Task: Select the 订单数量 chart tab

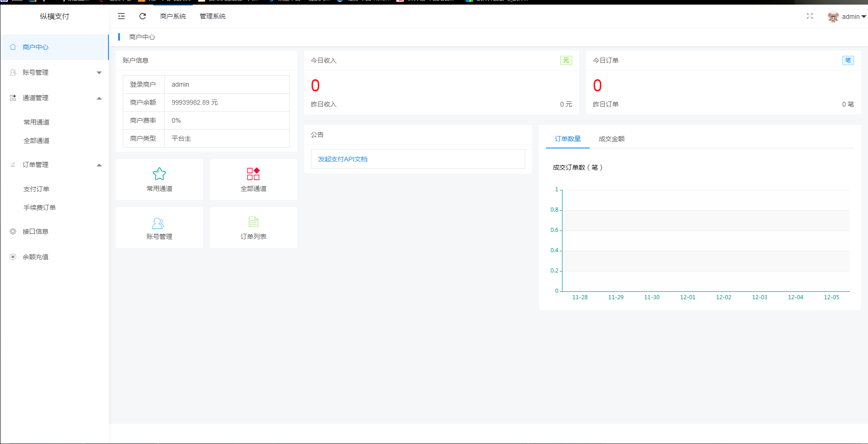Action: (x=568, y=139)
